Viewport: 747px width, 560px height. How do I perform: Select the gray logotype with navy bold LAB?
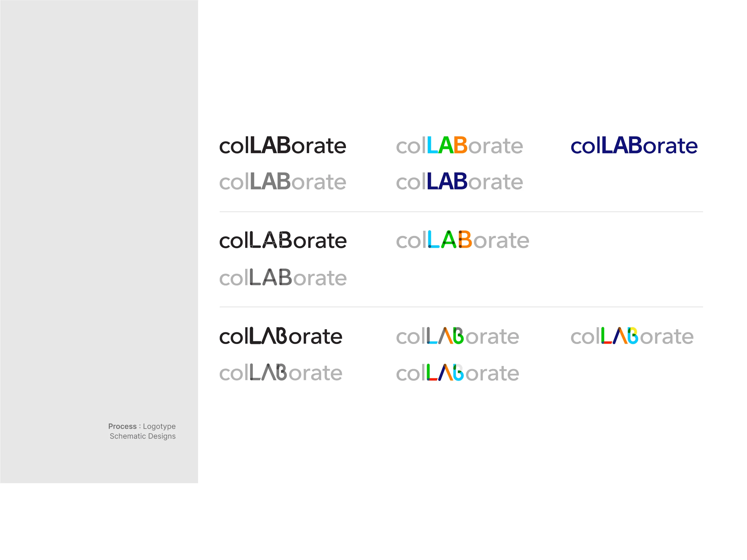[459, 181]
